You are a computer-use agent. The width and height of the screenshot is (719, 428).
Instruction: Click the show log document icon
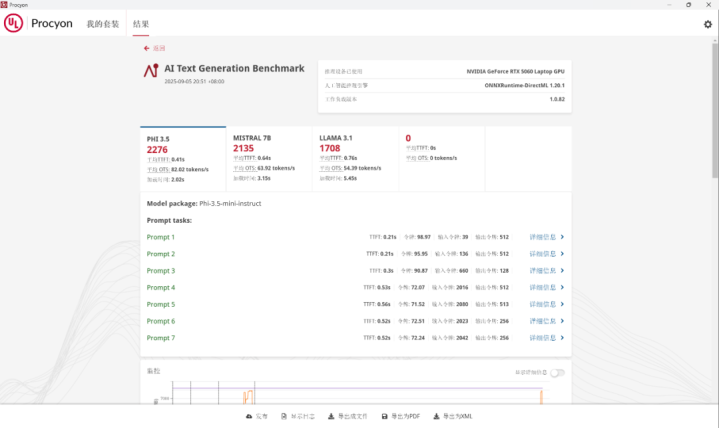(x=284, y=416)
